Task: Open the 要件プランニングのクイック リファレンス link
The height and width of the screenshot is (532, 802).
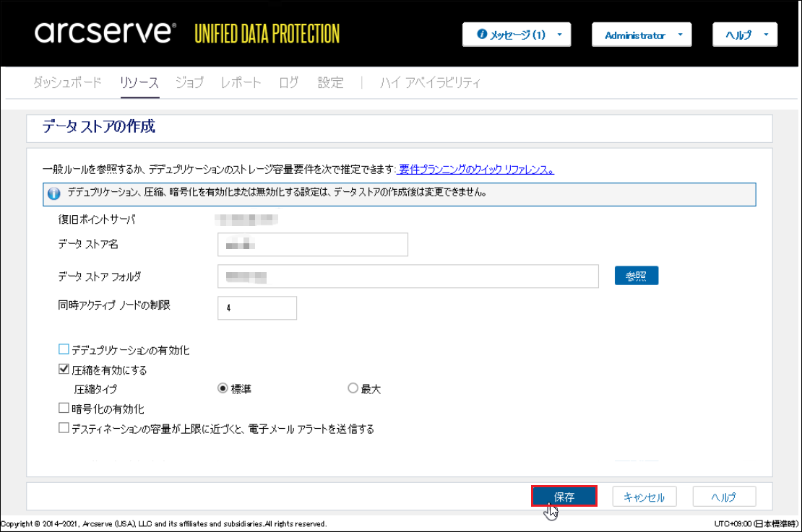Action: 476,169
